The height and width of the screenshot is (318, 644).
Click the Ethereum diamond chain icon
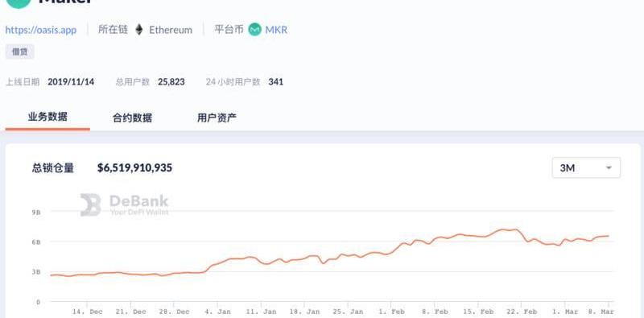tap(139, 30)
